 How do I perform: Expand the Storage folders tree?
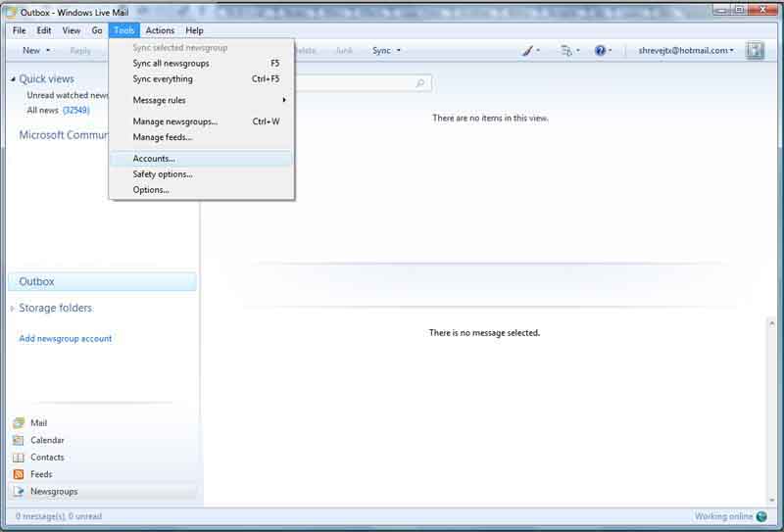coord(13,309)
